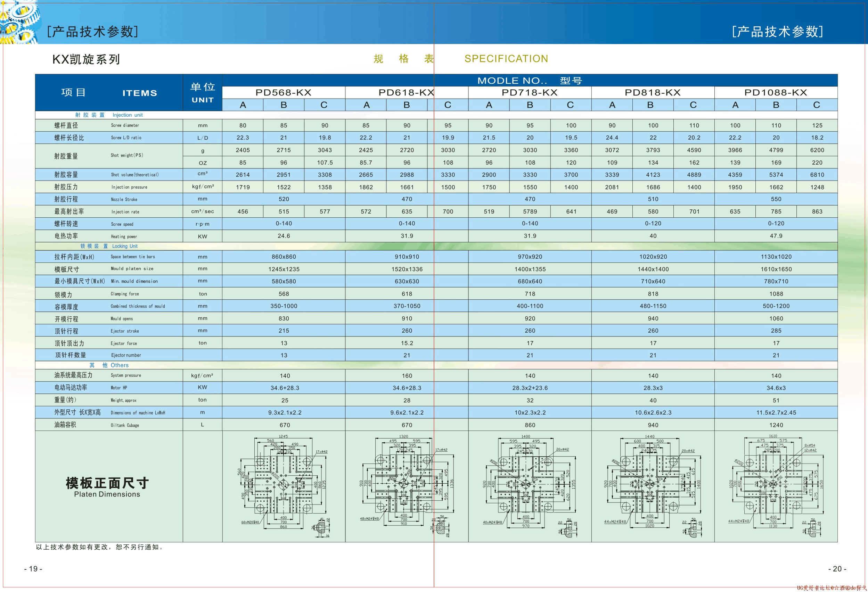Screen dimensions: 868x592
Task: Click the 350-1000 mould thickness cell
Action: pyautogui.click(x=284, y=306)
